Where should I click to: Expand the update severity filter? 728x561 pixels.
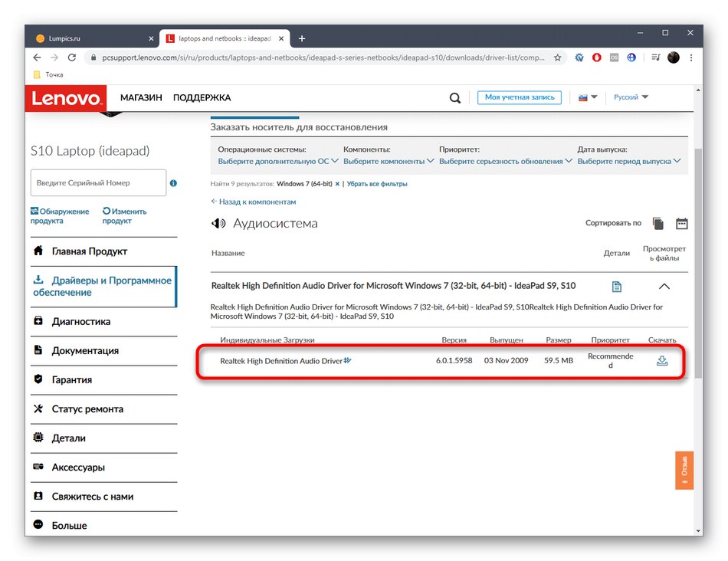tap(506, 161)
